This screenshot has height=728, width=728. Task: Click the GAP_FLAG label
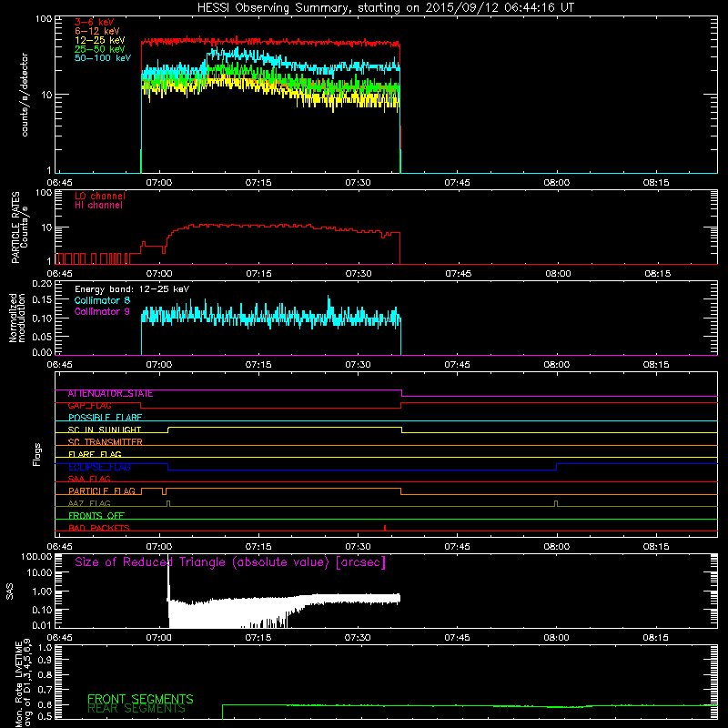[x=89, y=406]
